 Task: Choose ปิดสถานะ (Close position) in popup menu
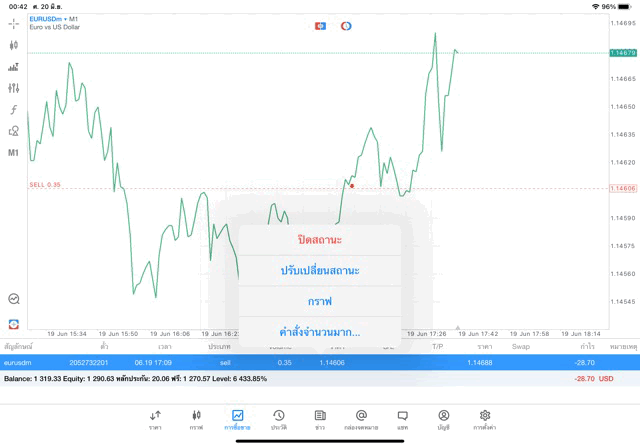click(x=320, y=240)
